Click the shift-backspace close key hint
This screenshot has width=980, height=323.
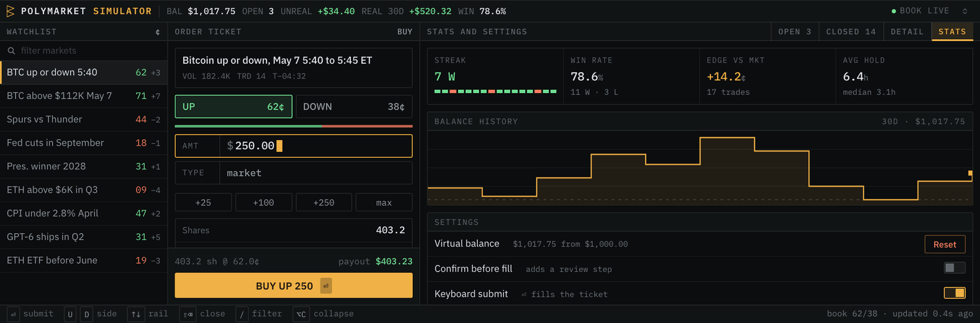click(x=188, y=314)
